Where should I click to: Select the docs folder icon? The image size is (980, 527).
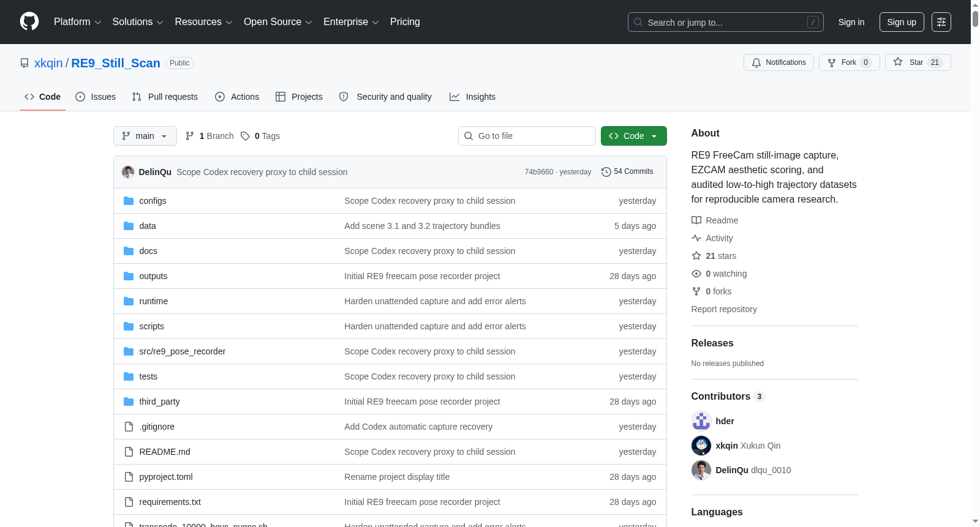click(x=129, y=251)
